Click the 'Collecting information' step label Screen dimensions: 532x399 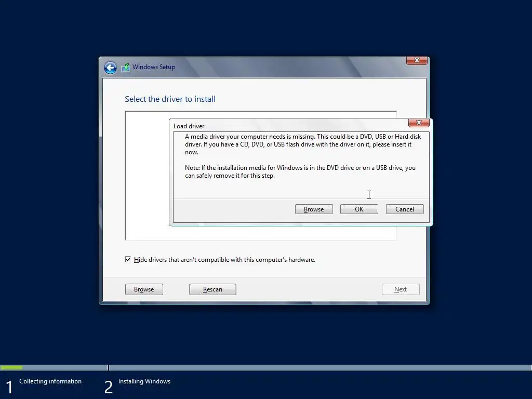pos(50,381)
